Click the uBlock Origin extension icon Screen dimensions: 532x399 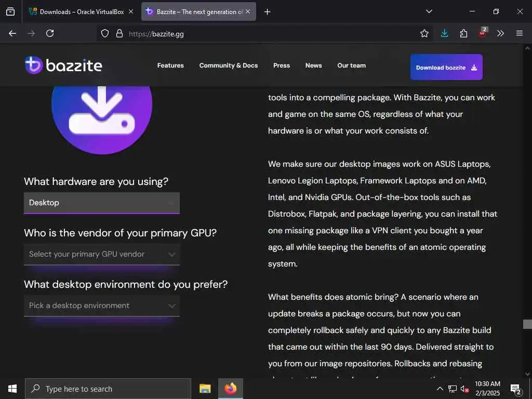click(483, 33)
